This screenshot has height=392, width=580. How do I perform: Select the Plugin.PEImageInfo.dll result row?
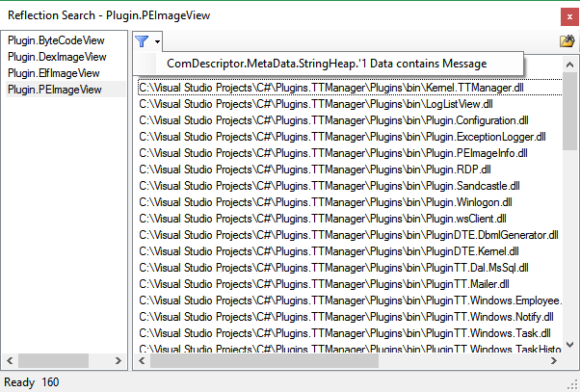350,153
